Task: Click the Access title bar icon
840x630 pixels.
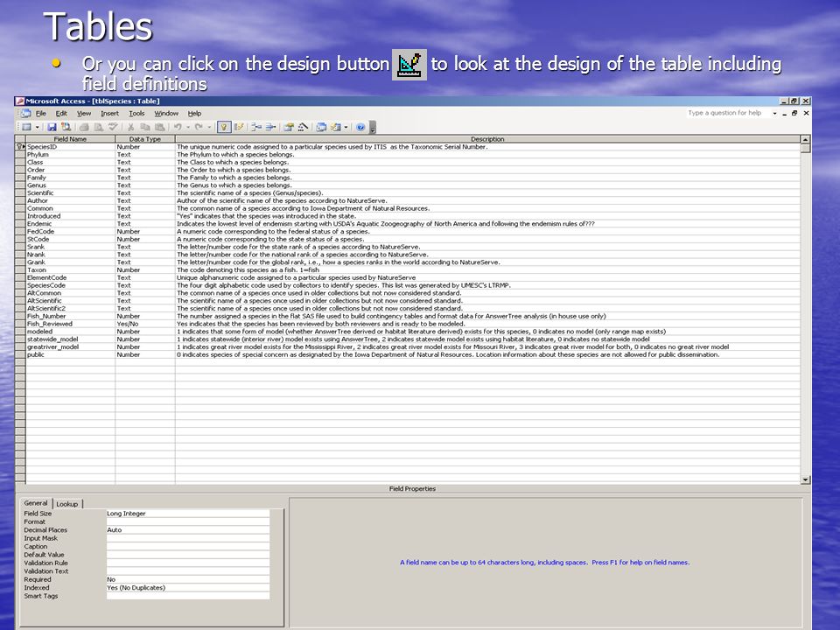Action: click(x=20, y=101)
